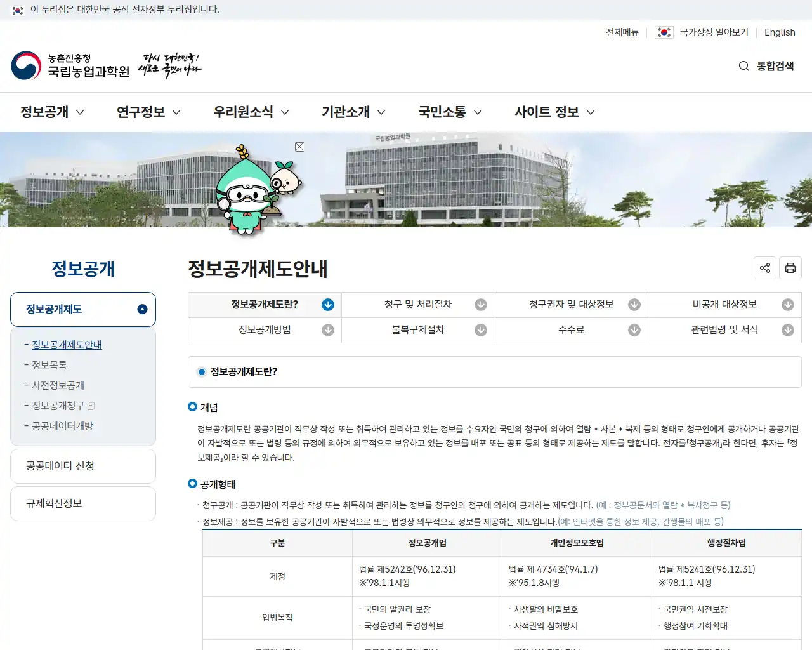Open 정보공개청구 in sidebar
Screen dimensions: 812x650
pyautogui.click(x=58, y=406)
